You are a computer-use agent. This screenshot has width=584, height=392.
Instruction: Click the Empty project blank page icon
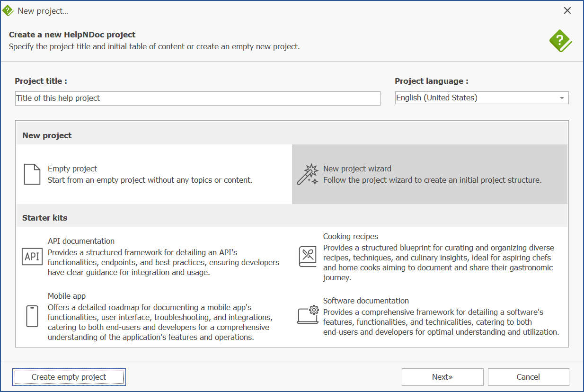click(x=32, y=174)
